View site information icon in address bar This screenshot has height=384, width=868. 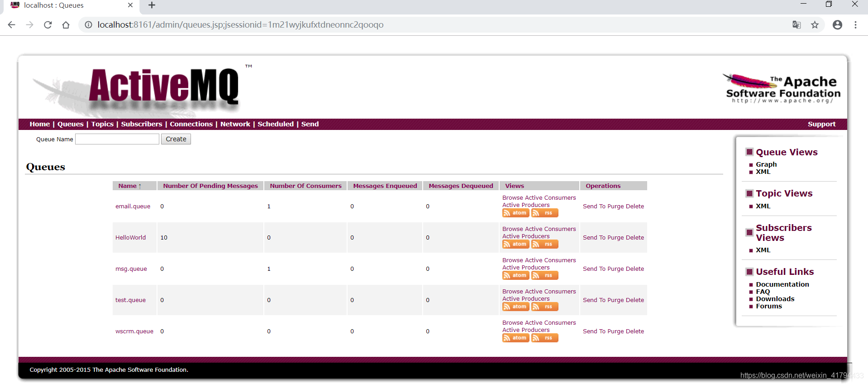88,25
